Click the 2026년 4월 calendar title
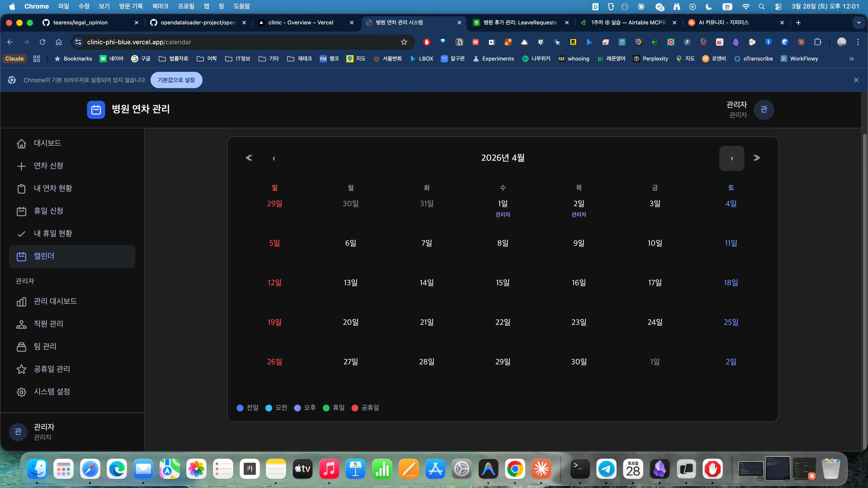Image resolution: width=868 pixels, height=488 pixels. tap(503, 158)
